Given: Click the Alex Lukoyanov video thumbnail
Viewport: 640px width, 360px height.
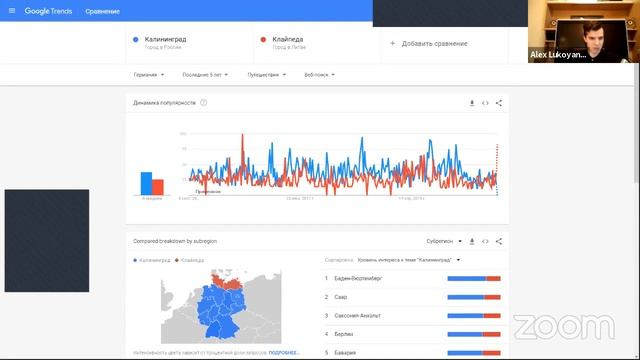Looking at the screenshot, I should (x=584, y=31).
